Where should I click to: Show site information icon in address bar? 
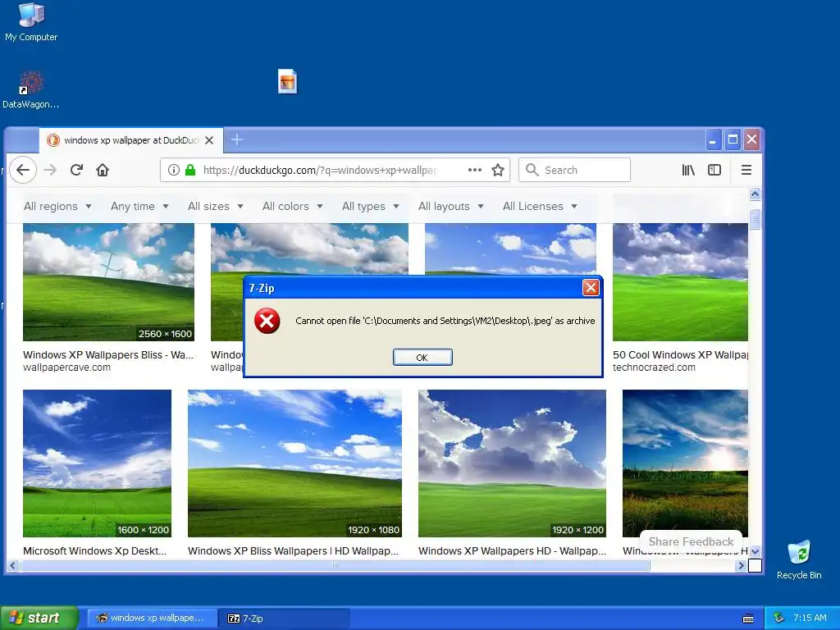coord(174,170)
